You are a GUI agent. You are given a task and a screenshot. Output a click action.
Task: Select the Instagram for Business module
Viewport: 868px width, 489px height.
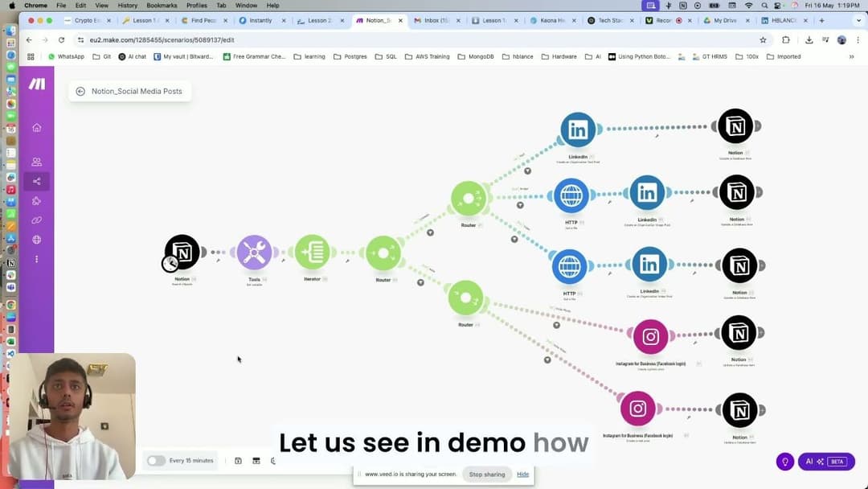coord(651,336)
